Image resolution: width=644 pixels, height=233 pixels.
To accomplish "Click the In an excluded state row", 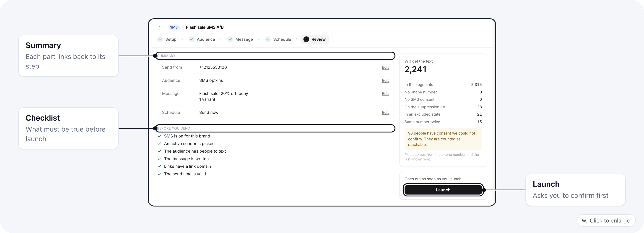I will [443, 114].
